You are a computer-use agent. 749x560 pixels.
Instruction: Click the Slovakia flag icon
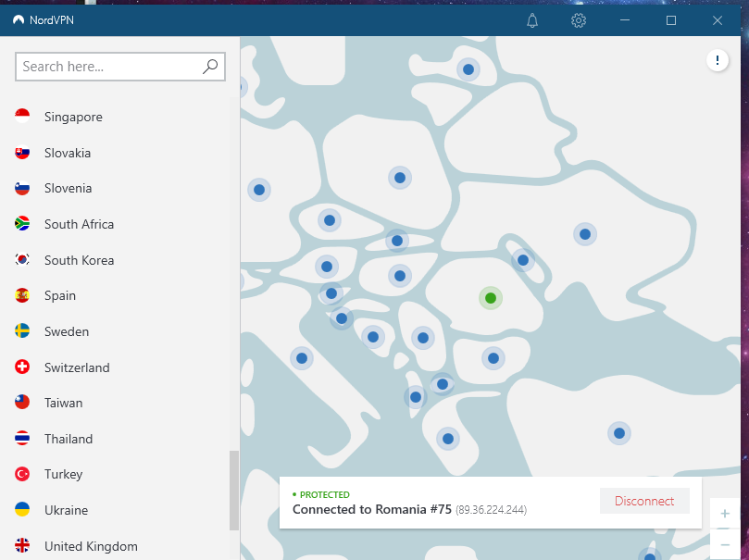point(22,153)
